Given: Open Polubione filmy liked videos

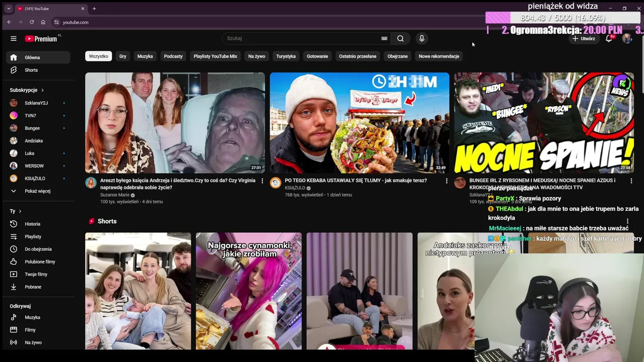Looking at the screenshot, I should tap(38, 261).
